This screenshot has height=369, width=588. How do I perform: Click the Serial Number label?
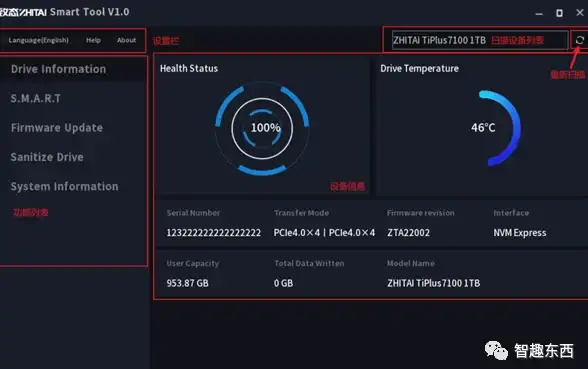tap(193, 213)
